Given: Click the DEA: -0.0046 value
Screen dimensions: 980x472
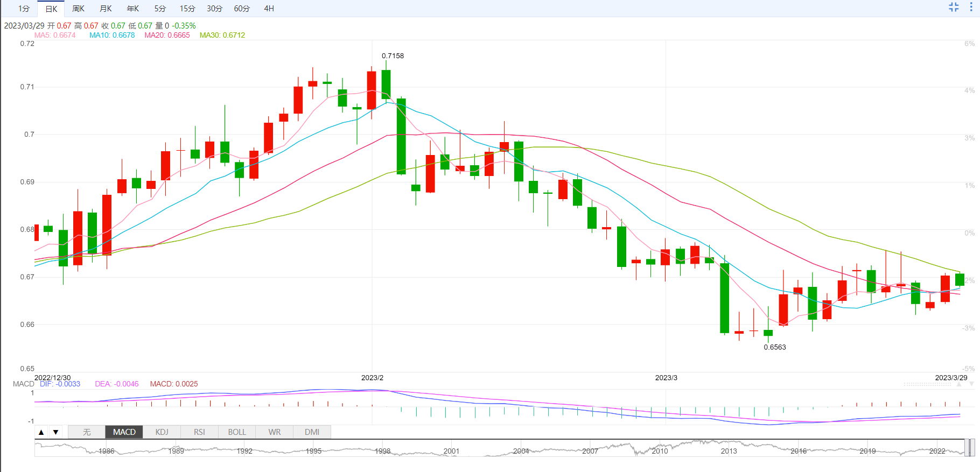Looking at the screenshot, I should pos(117,384).
